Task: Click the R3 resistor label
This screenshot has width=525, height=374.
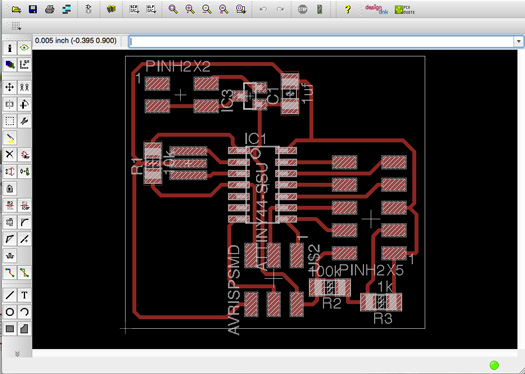Action: coord(383,318)
